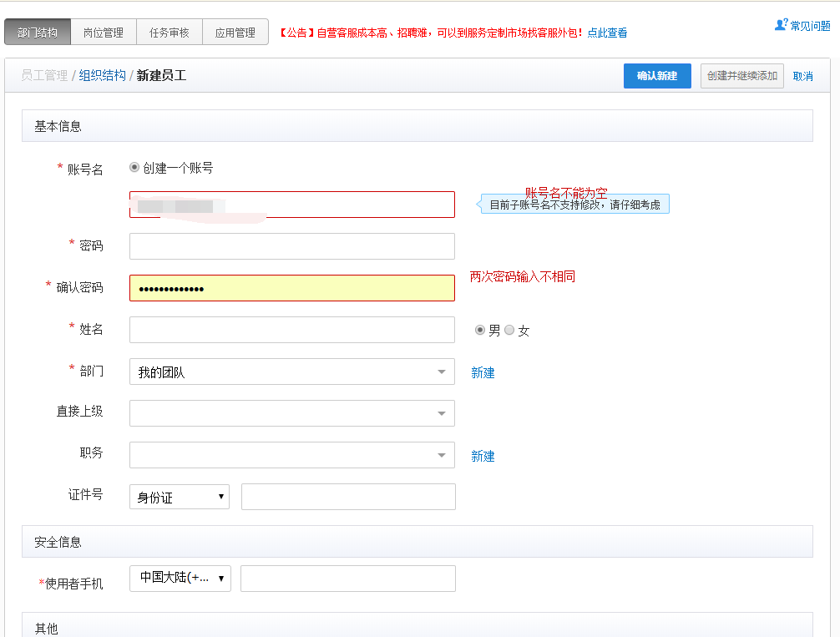Choose 女 gender radio button
Viewport: 840px width, 637px height.
[x=509, y=330]
